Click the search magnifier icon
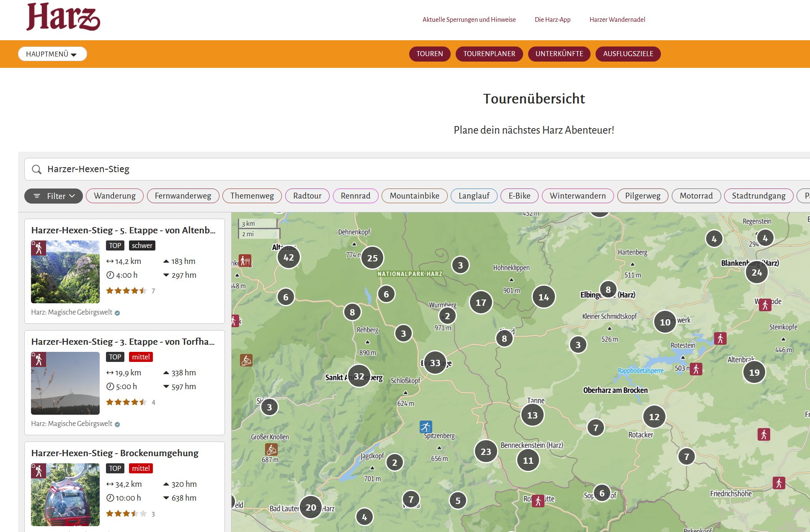 point(37,169)
